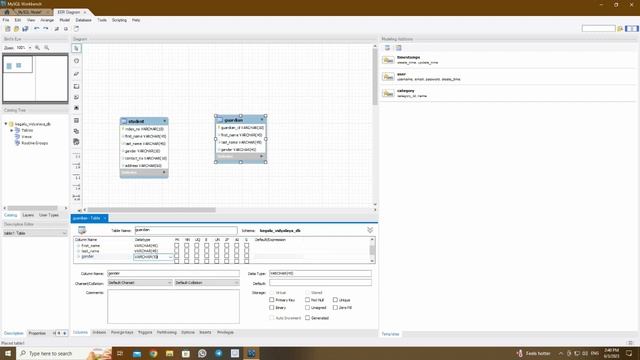Image resolution: width=640 pixels, height=360 pixels.
Task: Select the 1:n non-identifying relationship tool
Action: (x=76, y=166)
